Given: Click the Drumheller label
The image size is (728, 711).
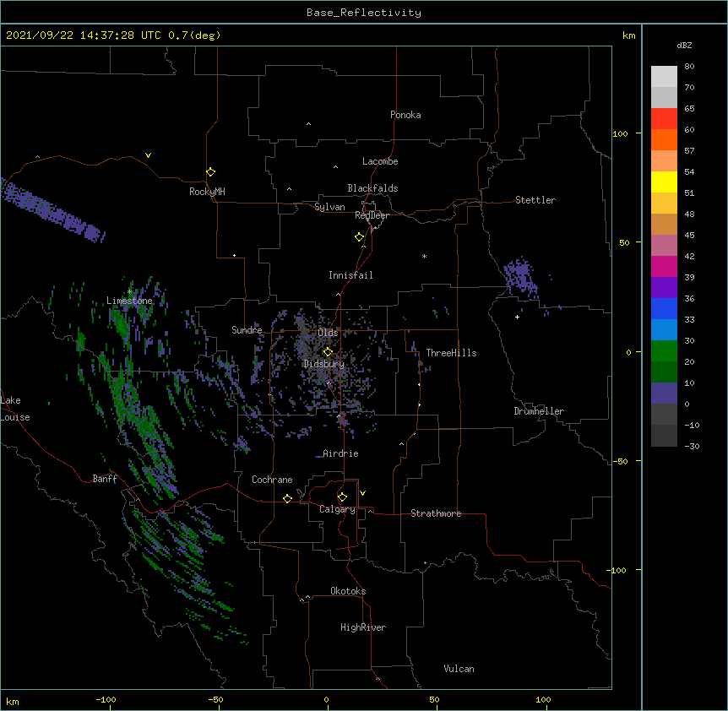Looking at the screenshot, I should tap(539, 411).
